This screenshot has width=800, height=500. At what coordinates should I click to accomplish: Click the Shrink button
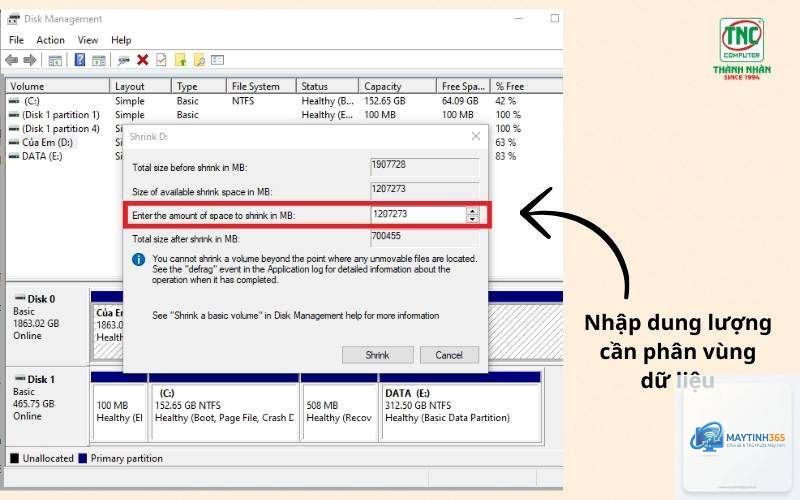click(378, 355)
